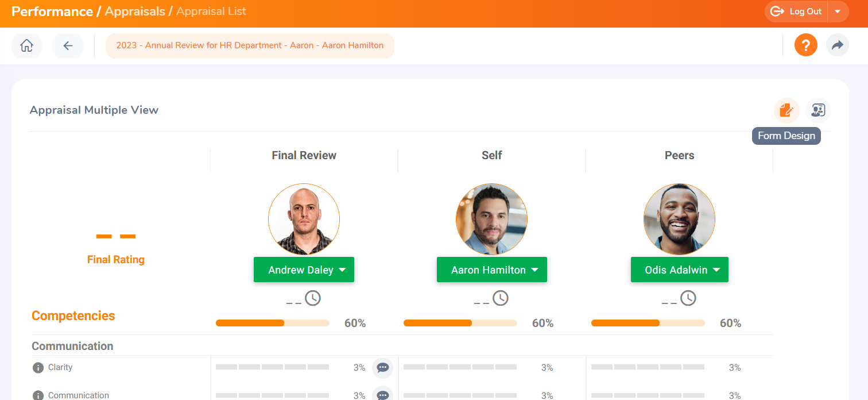
Task: Go back using the left arrow button
Action: coord(68,46)
